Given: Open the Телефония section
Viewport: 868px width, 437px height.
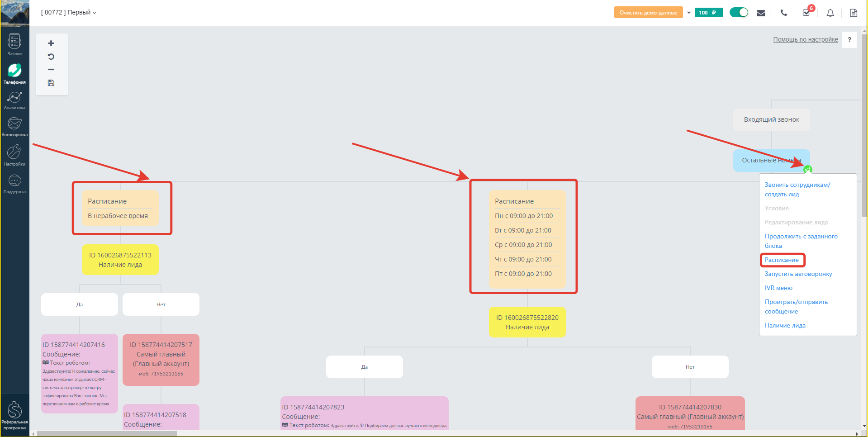Looking at the screenshot, I should pyautogui.click(x=14, y=74).
